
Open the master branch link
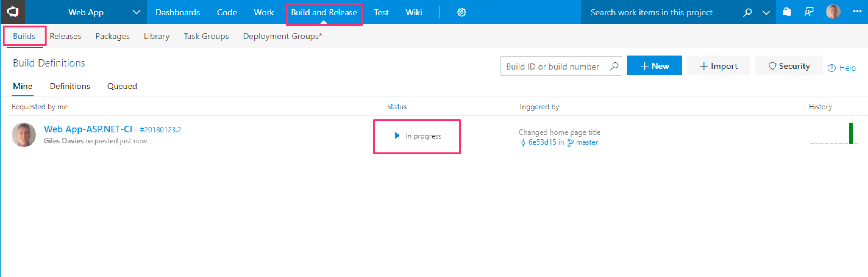tap(587, 142)
